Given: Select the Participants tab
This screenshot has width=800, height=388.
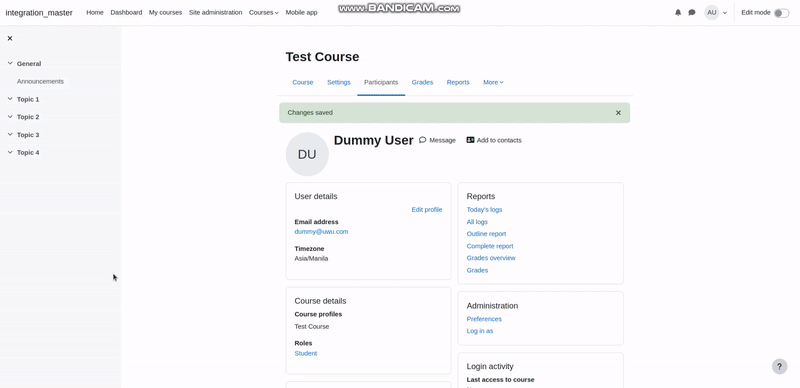Looking at the screenshot, I should click(381, 82).
